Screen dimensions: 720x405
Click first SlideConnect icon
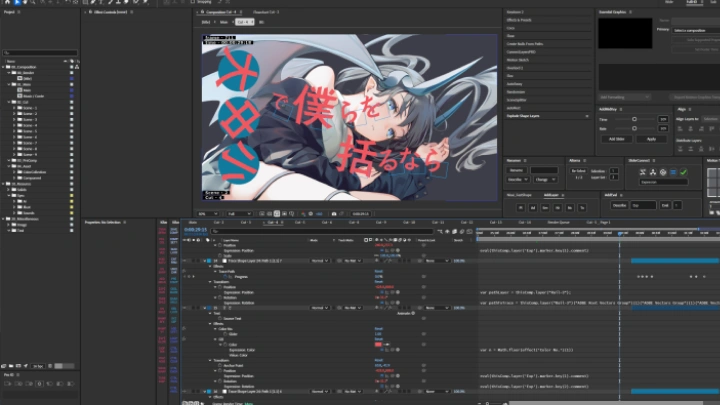click(x=643, y=172)
